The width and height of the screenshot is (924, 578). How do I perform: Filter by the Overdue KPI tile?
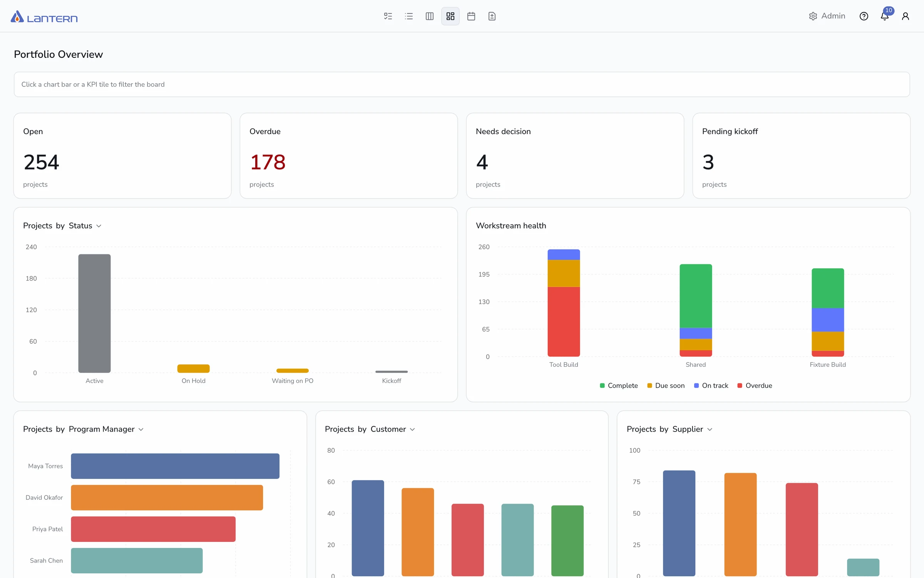(349, 156)
